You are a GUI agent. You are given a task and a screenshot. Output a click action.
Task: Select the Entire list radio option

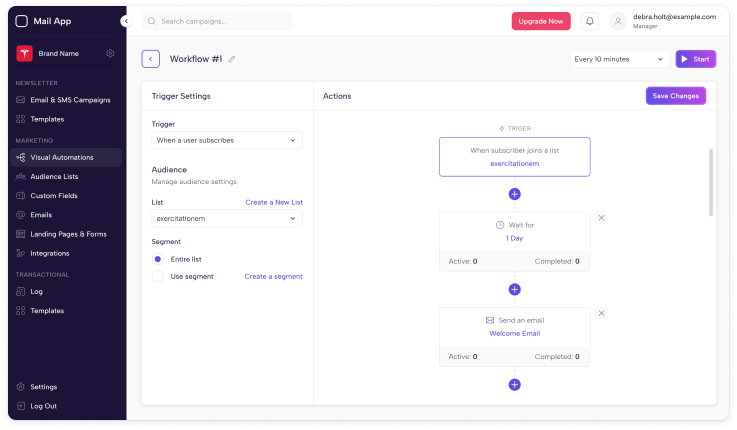click(158, 258)
